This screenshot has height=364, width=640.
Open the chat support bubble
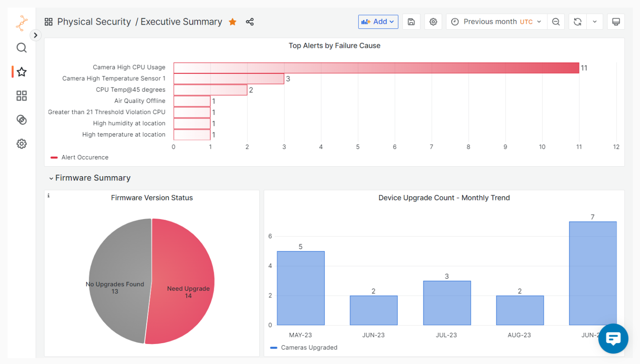pyautogui.click(x=613, y=338)
